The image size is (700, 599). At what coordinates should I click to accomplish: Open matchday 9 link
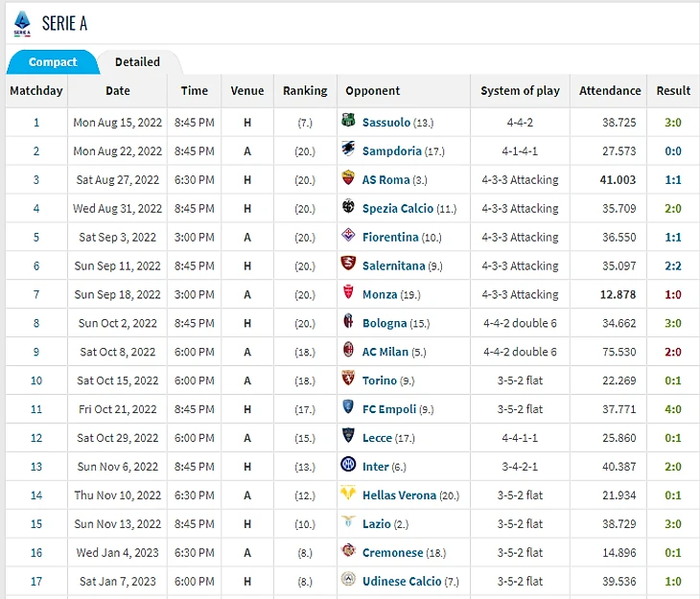(x=36, y=352)
